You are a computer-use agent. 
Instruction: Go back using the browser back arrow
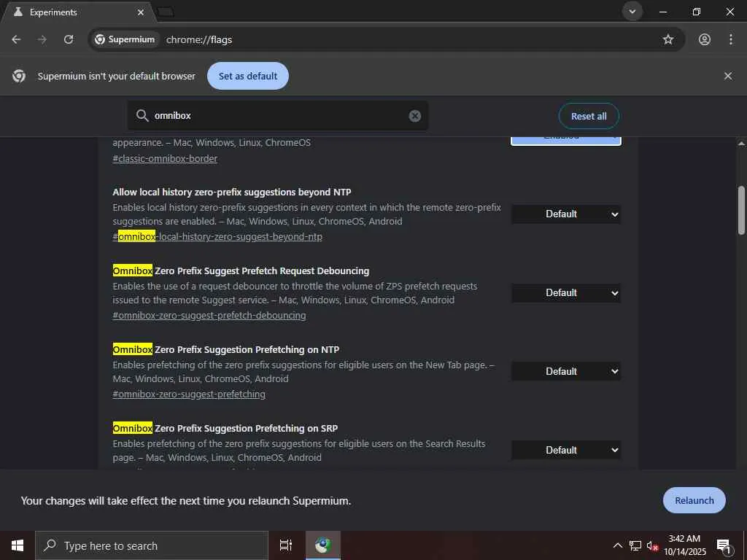point(16,39)
